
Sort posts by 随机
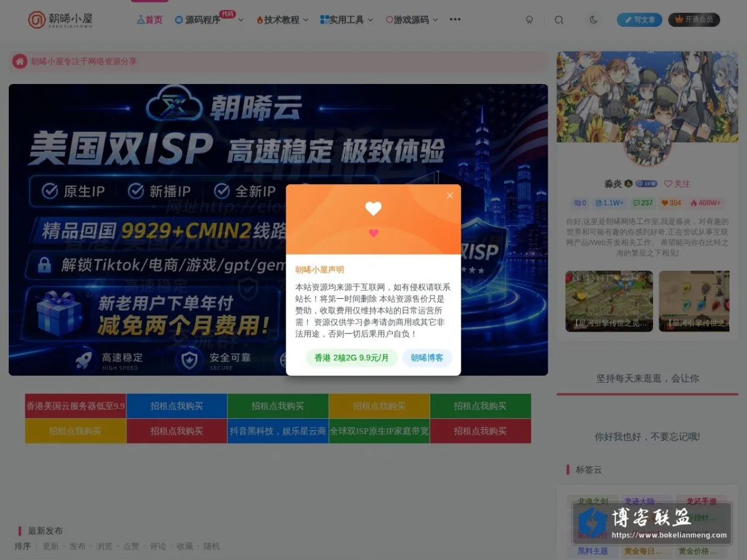212,546
